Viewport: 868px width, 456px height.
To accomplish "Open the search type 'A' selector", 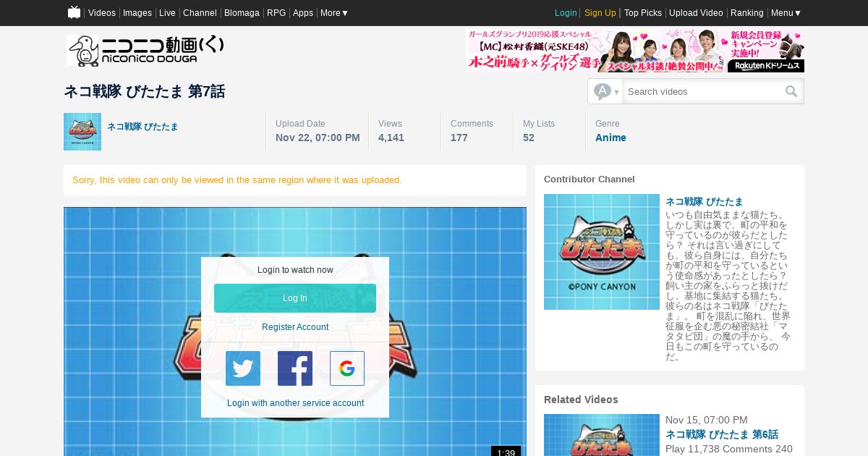I will tap(605, 91).
